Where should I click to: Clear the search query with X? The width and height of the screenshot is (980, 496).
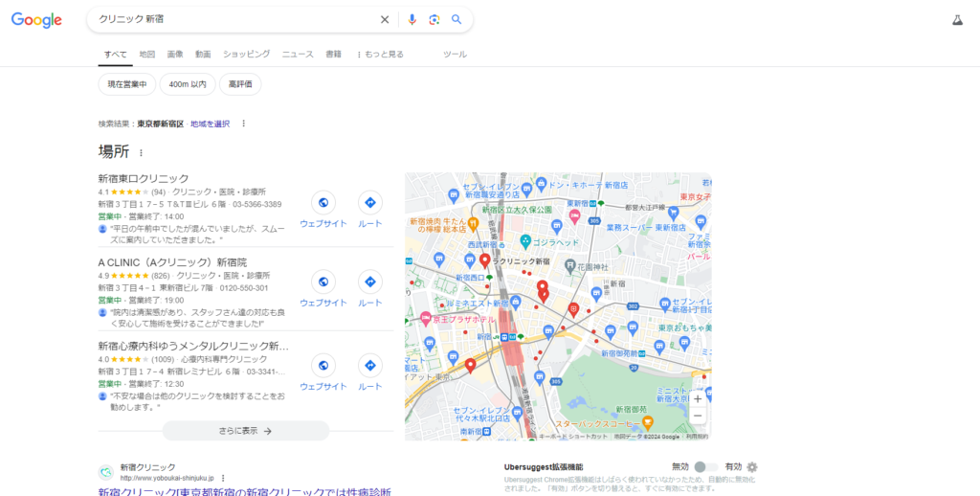click(385, 19)
